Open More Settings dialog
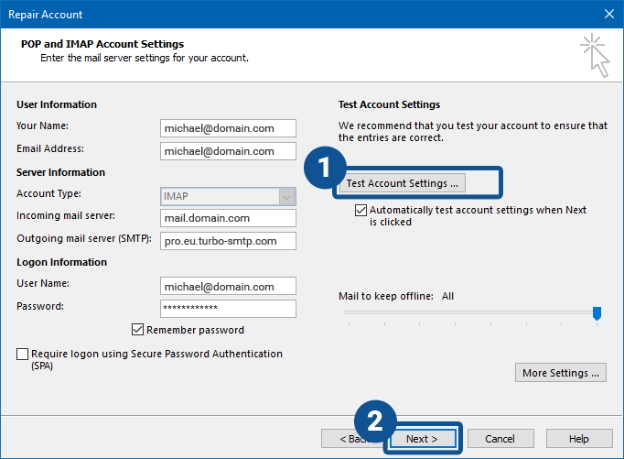The image size is (624, 459). [560, 373]
